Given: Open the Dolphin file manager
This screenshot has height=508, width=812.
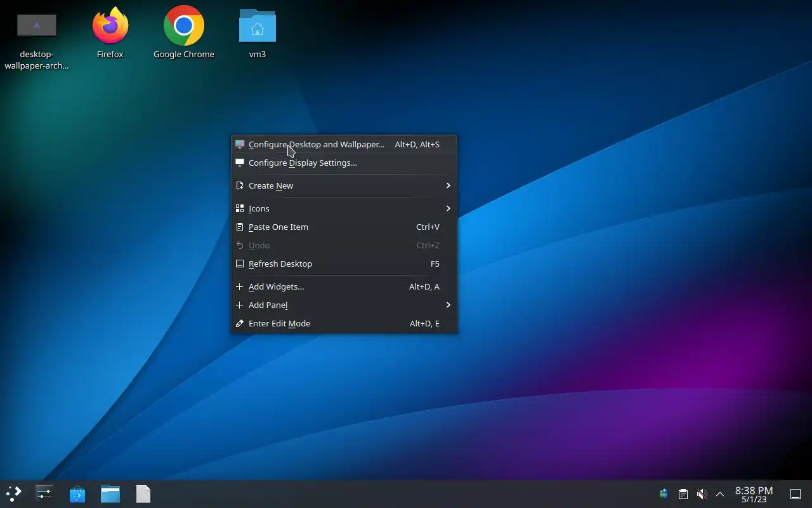Looking at the screenshot, I should tap(110, 493).
